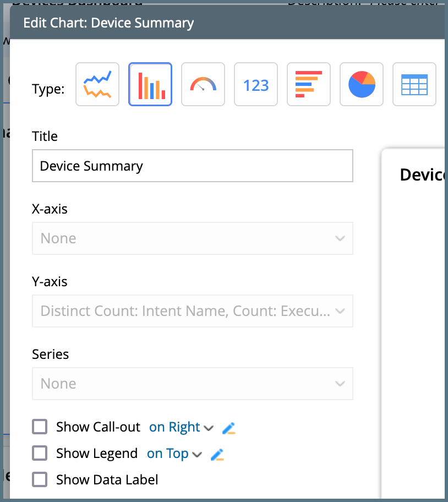The image size is (448, 502).
Task: Expand the Y-axis dropdown
Action: [193, 311]
